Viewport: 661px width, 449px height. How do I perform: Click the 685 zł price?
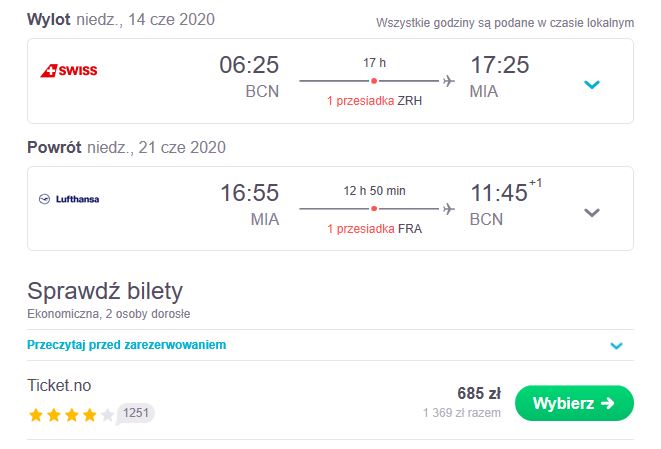(x=479, y=393)
